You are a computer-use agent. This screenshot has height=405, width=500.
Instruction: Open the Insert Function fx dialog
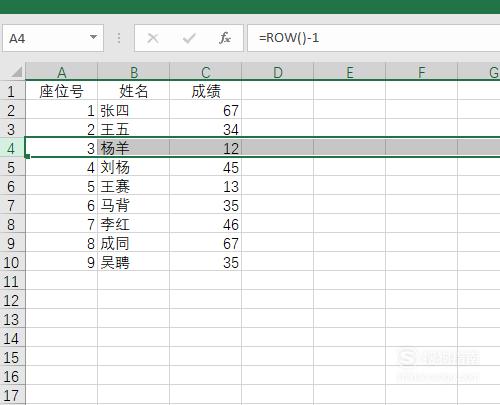tap(225, 38)
